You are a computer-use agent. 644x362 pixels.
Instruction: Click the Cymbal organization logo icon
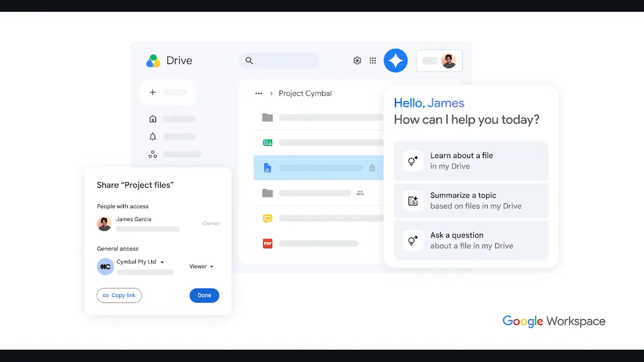point(105,267)
